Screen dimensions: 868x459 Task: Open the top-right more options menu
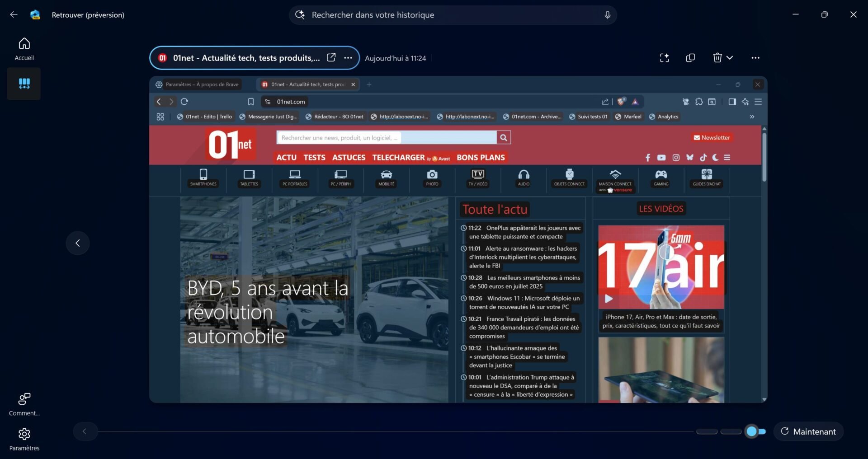[755, 58]
